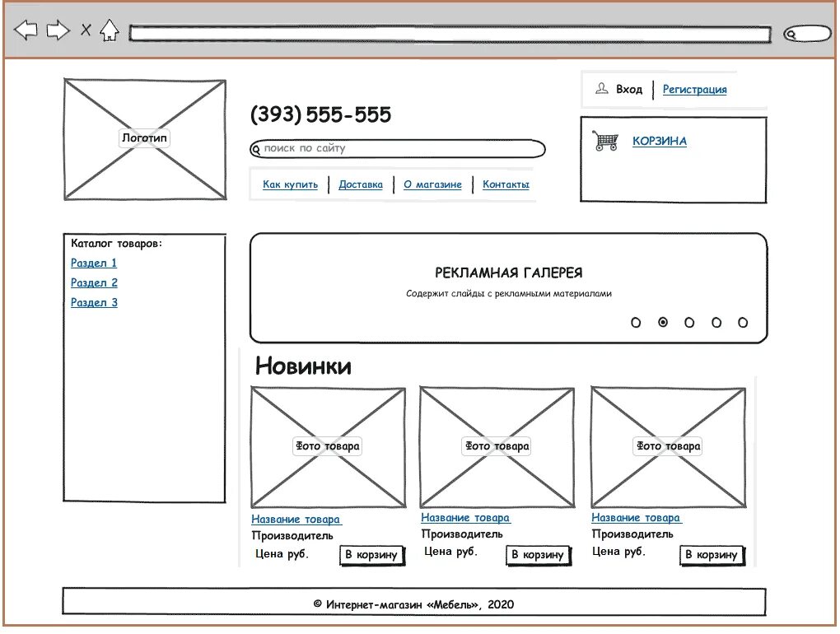This screenshot has width=840, height=634.
Task: Open the Доставка menu item
Action: (x=361, y=184)
